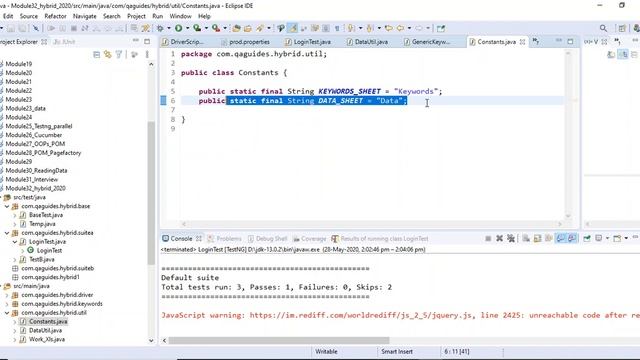Viewport: 640px width, 360px height.
Task: Open the New Console View dropdown arrow
Action: 626,238
